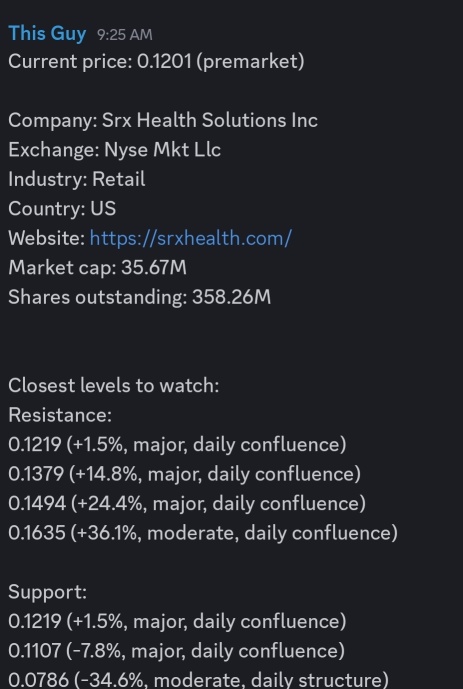Click the Support label
The image size is (463, 689).
point(48,592)
